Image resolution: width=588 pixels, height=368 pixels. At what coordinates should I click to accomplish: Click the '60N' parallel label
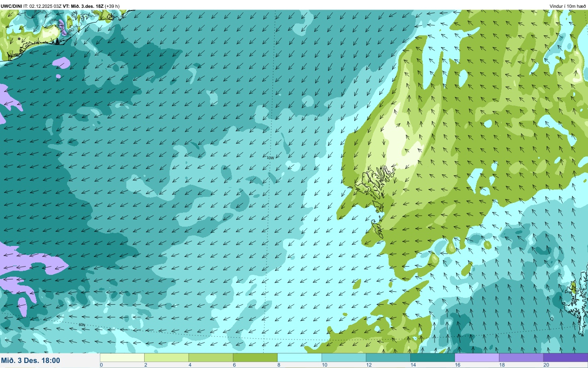[82, 325]
